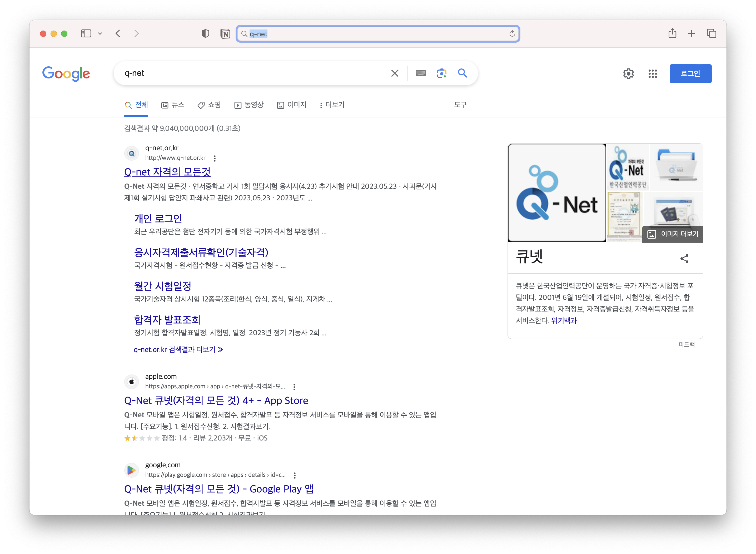Switch to the 쇼핑 tab

[209, 105]
